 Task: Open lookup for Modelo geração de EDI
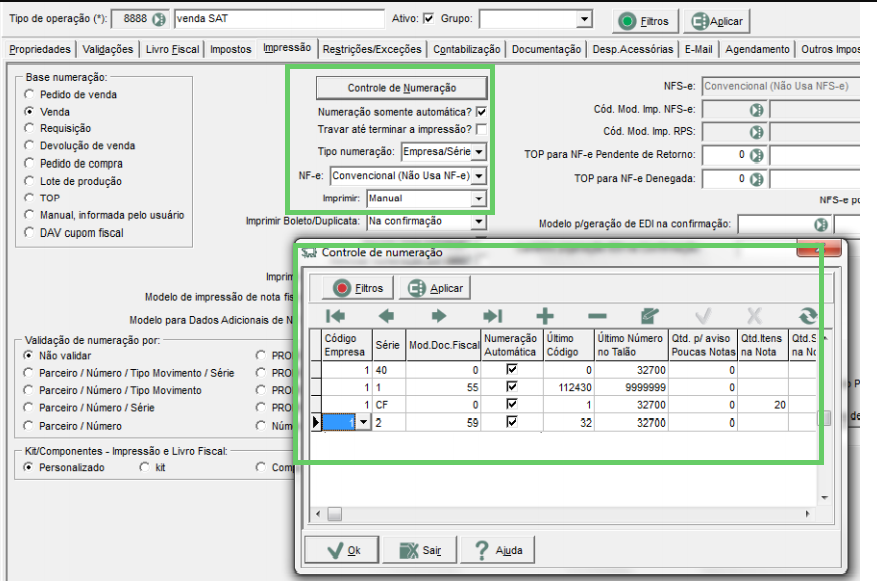tap(821, 224)
